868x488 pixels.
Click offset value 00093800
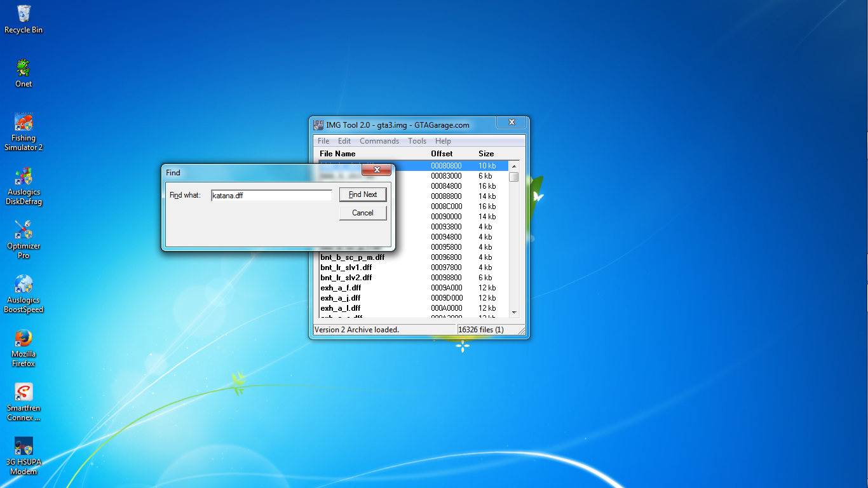click(x=446, y=227)
